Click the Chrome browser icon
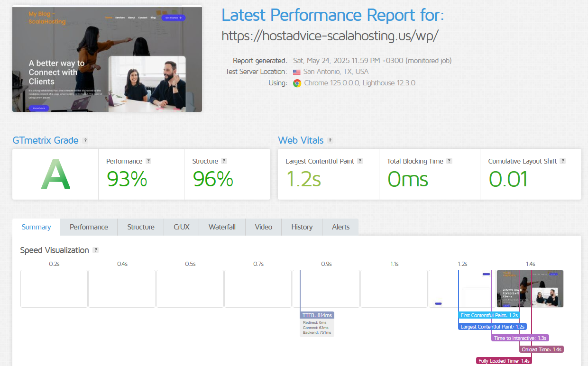This screenshot has height=366, width=588. (297, 83)
